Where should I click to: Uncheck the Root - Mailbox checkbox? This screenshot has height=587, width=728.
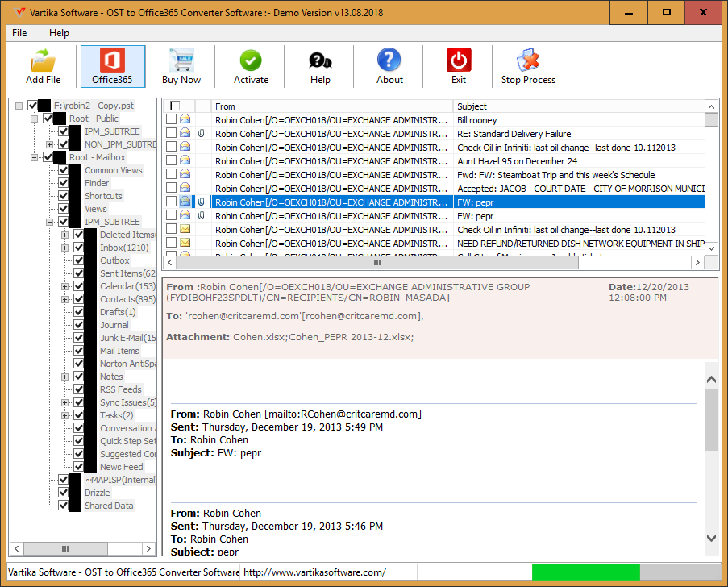click(x=48, y=157)
